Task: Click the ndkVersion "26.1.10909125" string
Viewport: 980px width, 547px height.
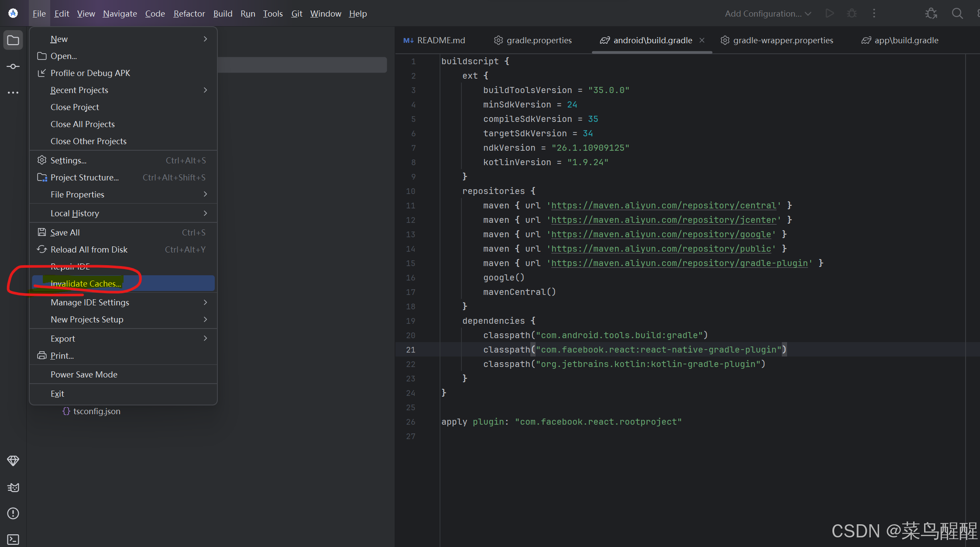Action: point(590,148)
